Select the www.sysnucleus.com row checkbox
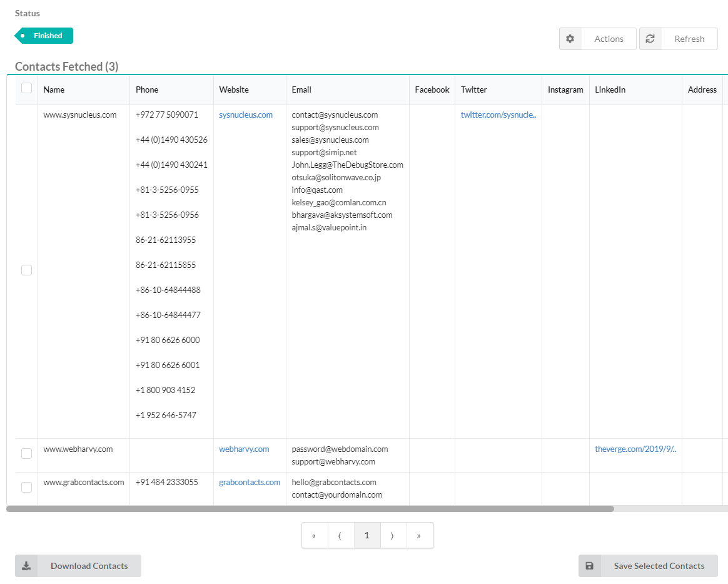The image size is (728, 584). (x=26, y=270)
